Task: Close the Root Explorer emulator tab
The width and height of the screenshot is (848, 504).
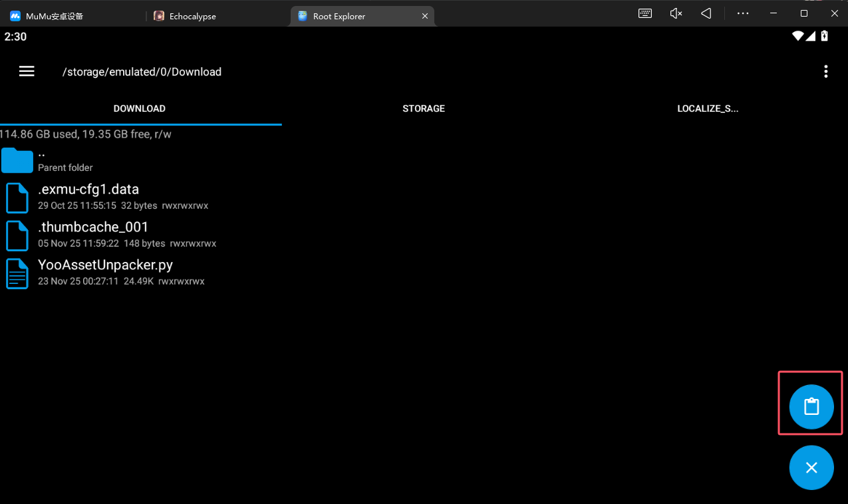Action: [x=425, y=16]
